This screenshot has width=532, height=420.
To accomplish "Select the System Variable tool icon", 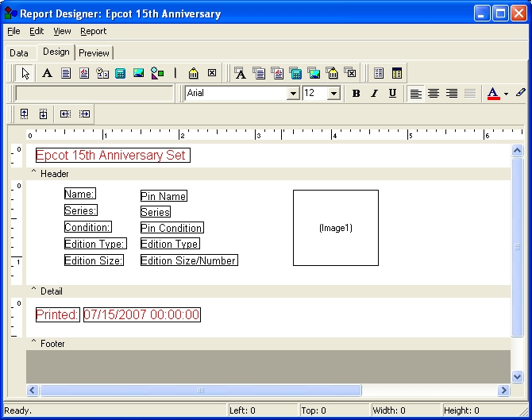I will coord(102,73).
